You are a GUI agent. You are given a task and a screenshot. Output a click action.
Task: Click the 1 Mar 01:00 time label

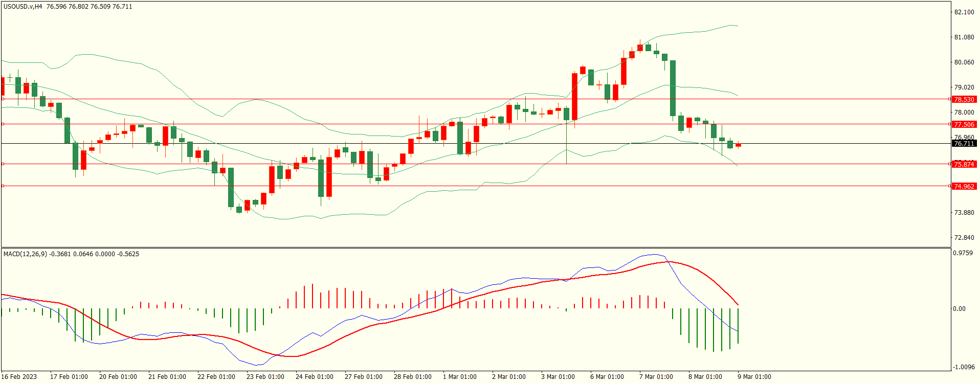point(460,377)
